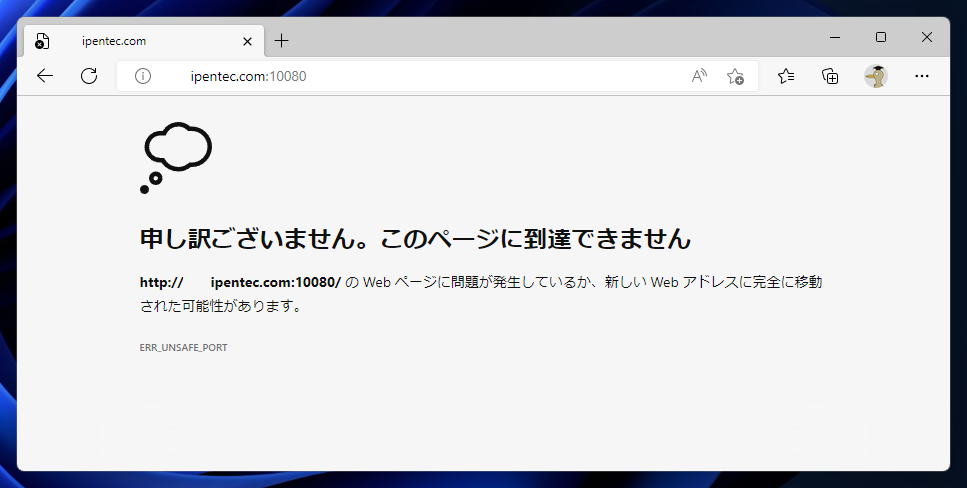Open a new tab with plus button
This screenshot has height=488, width=967.
(x=281, y=41)
